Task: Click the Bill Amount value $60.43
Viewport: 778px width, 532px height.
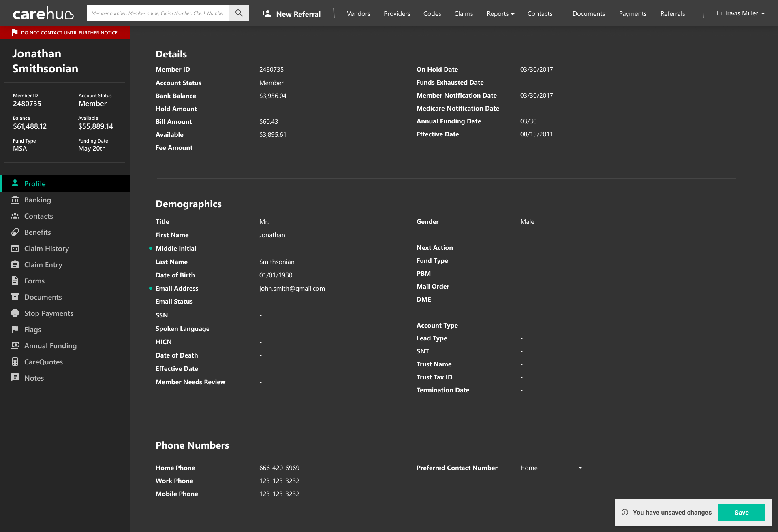Action: tap(269, 121)
